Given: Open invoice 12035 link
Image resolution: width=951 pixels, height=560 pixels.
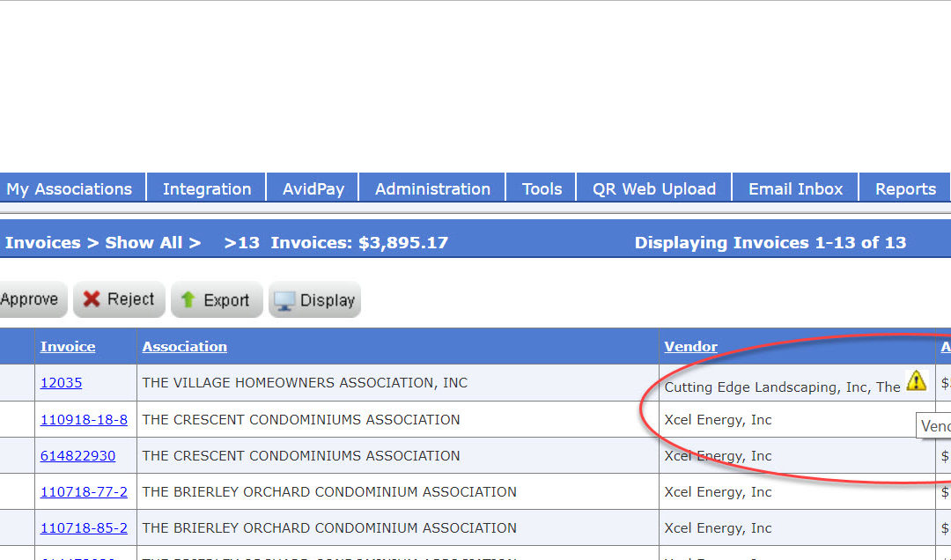Looking at the screenshot, I should coord(61,383).
